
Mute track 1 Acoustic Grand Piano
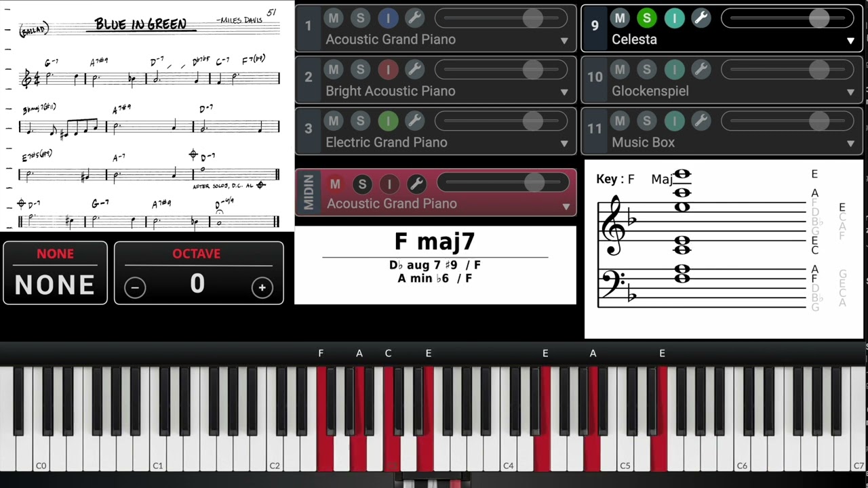point(333,18)
